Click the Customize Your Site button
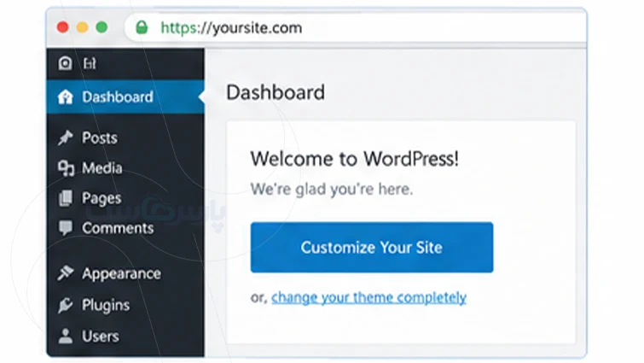 (x=372, y=247)
